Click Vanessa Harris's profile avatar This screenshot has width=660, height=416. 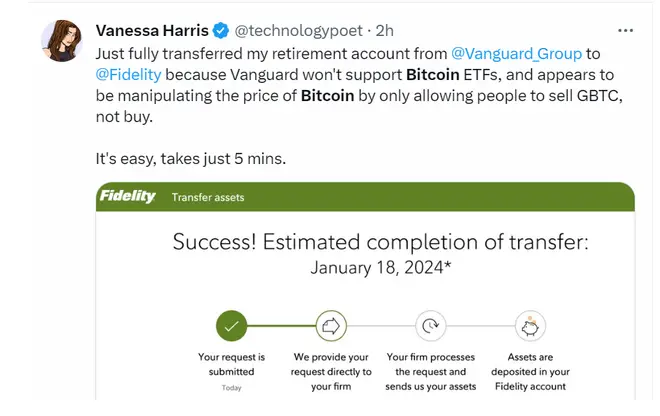pyautogui.click(x=61, y=40)
